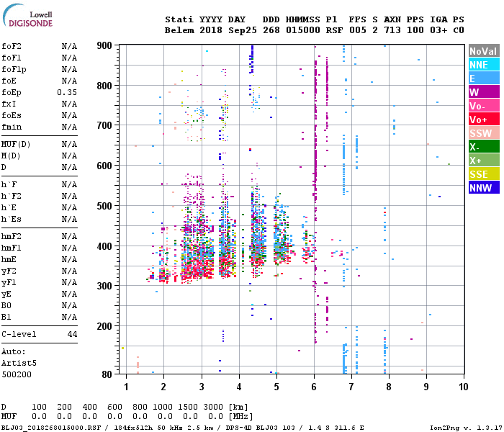This screenshot has width=504, height=432.
Task: Click the hmF2 parameter label
Action: coord(12,237)
